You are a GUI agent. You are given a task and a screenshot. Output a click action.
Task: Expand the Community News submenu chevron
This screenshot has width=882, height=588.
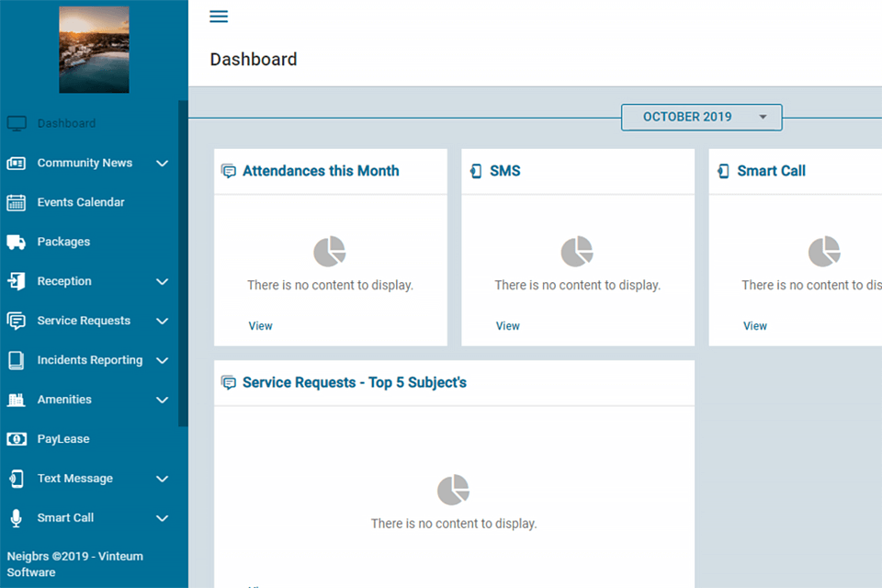point(163,164)
